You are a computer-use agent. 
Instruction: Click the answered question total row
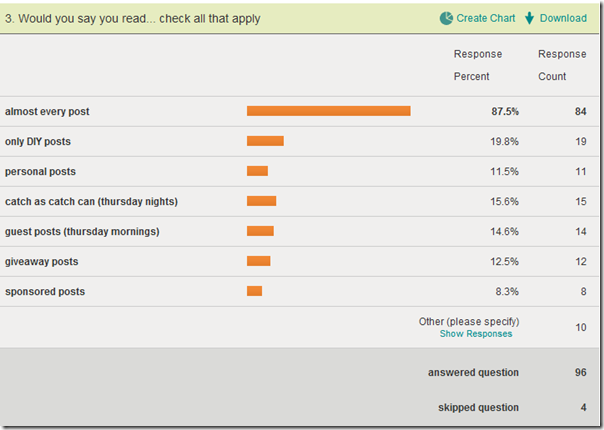(x=473, y=372)
